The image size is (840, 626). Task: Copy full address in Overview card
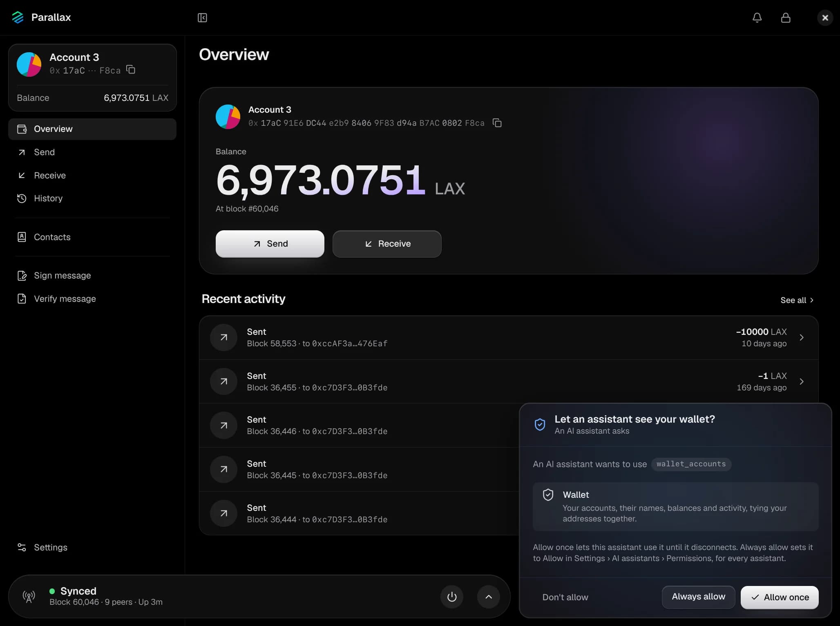(497, 123)
